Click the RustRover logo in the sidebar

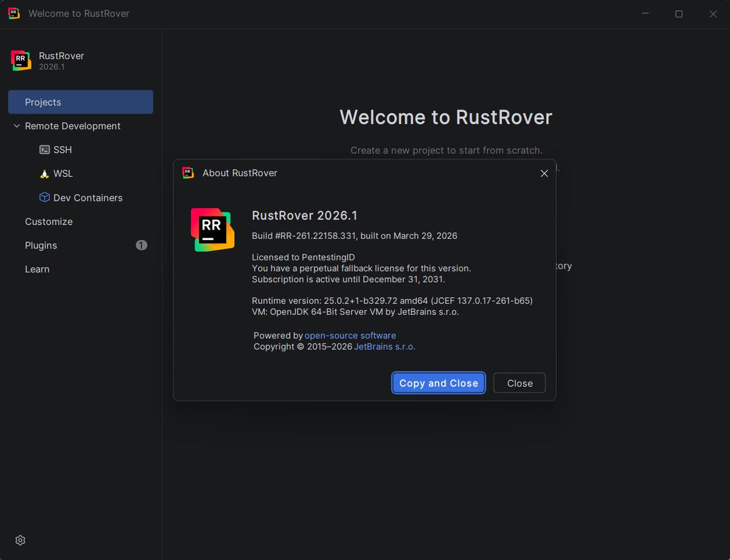(x=21, y=61)
